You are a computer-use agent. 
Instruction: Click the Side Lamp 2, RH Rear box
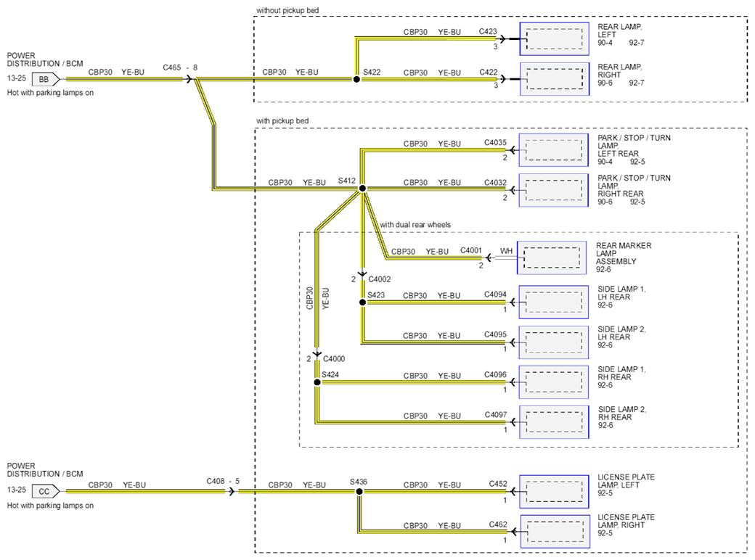[x=554, y=422]
